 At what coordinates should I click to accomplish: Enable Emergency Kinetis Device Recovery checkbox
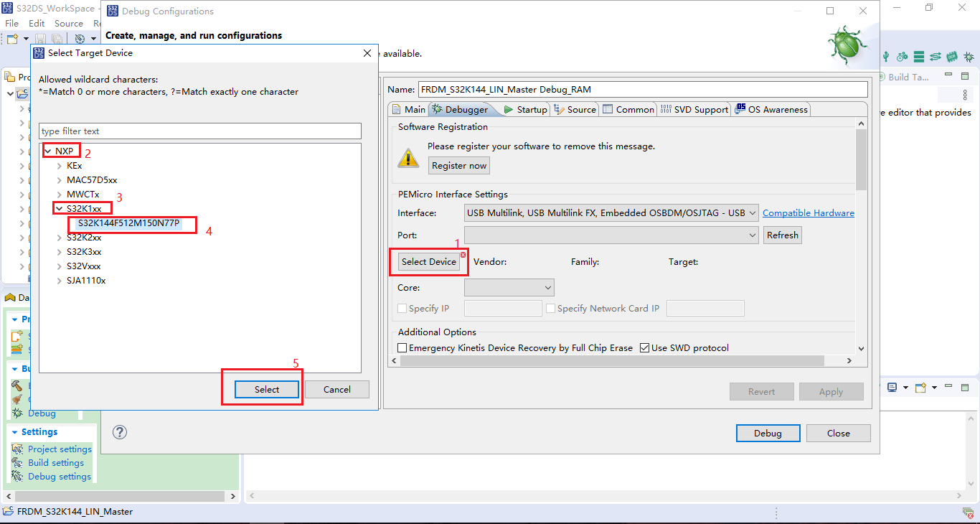pos(402,347)
